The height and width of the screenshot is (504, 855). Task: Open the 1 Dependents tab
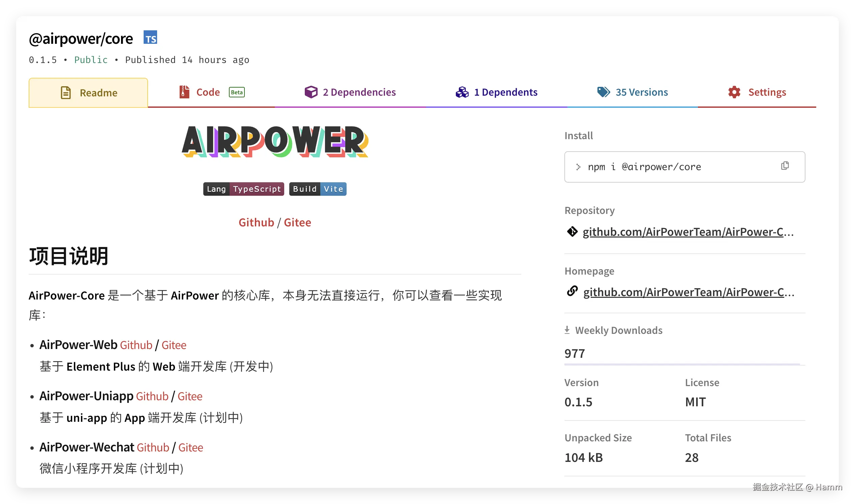point(506,92)
